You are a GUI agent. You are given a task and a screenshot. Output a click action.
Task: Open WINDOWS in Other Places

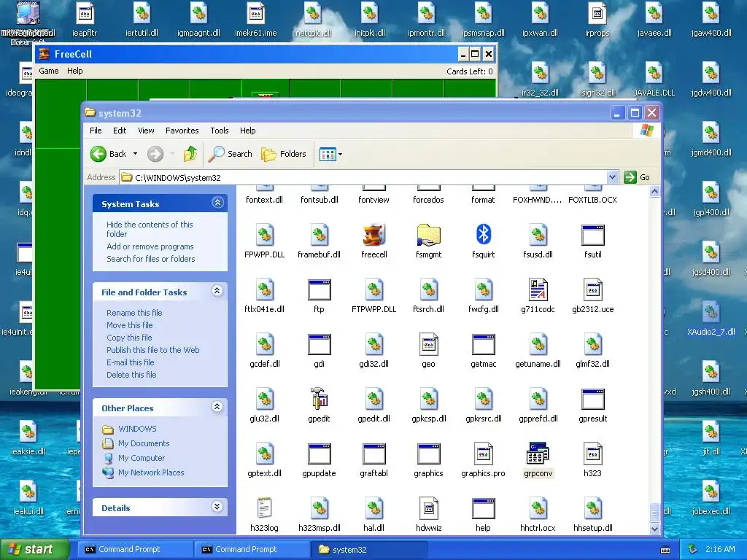pyautogui.click(x=137, y=429)
